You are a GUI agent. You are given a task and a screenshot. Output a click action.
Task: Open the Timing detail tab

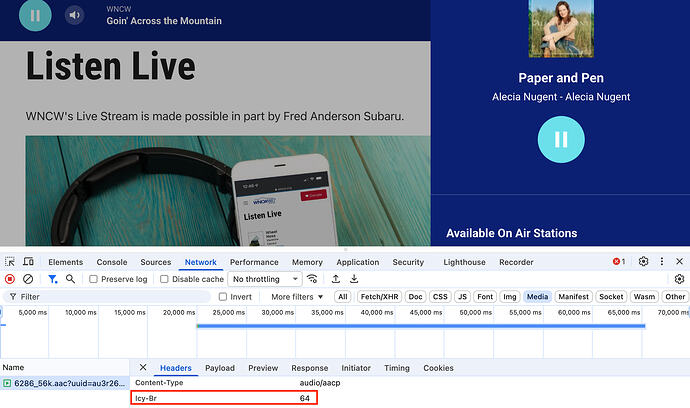point(396,368)
